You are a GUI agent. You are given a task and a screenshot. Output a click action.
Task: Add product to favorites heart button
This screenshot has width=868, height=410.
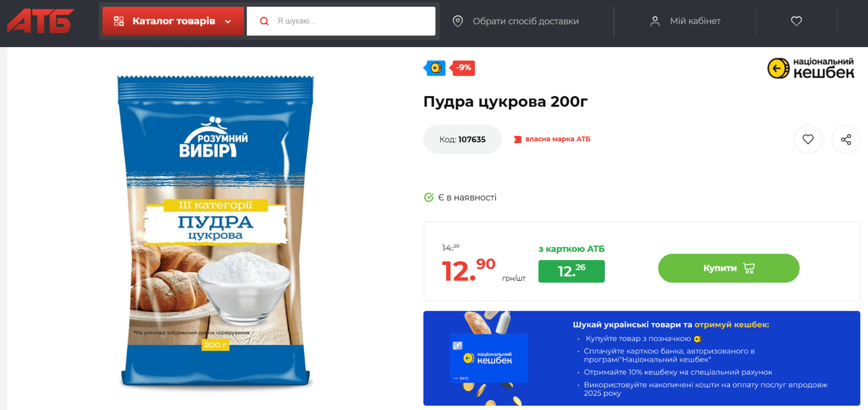point(808,139)
